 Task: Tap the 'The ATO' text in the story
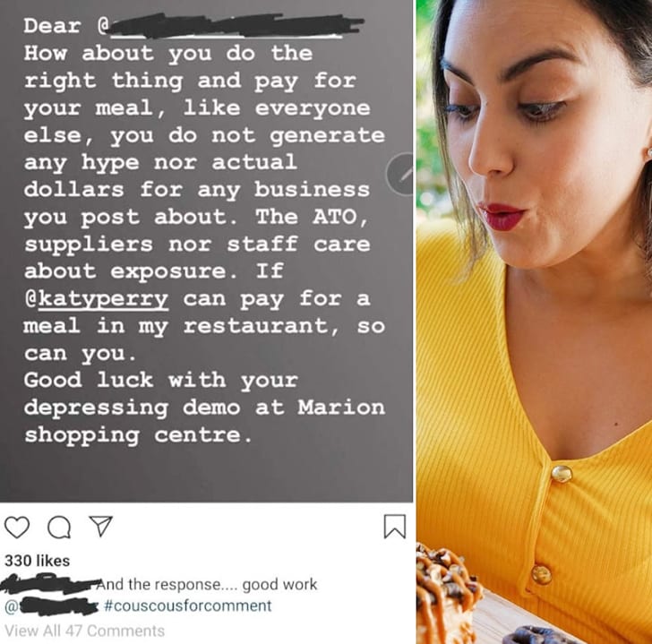tap(312, 217)
